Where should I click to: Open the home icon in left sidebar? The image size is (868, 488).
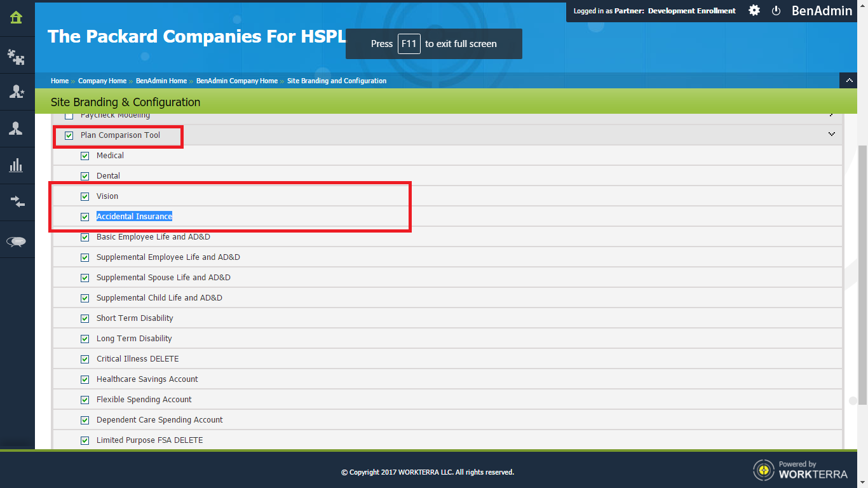(17, 18)
